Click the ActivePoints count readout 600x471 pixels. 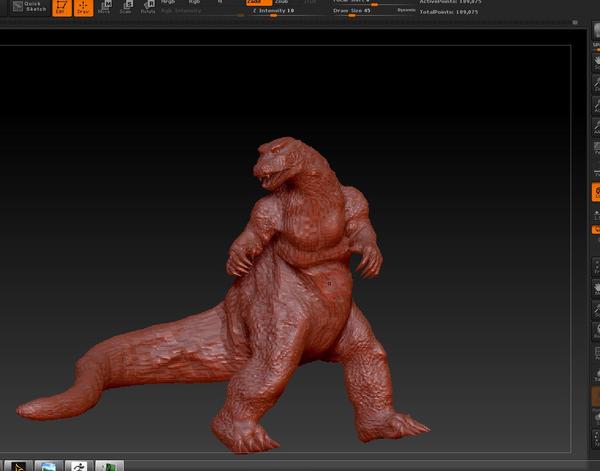point(450,2)
